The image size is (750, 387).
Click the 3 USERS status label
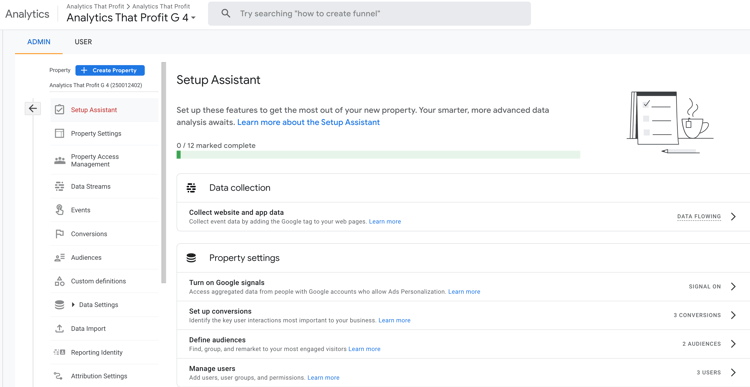[x=709, y=373]
